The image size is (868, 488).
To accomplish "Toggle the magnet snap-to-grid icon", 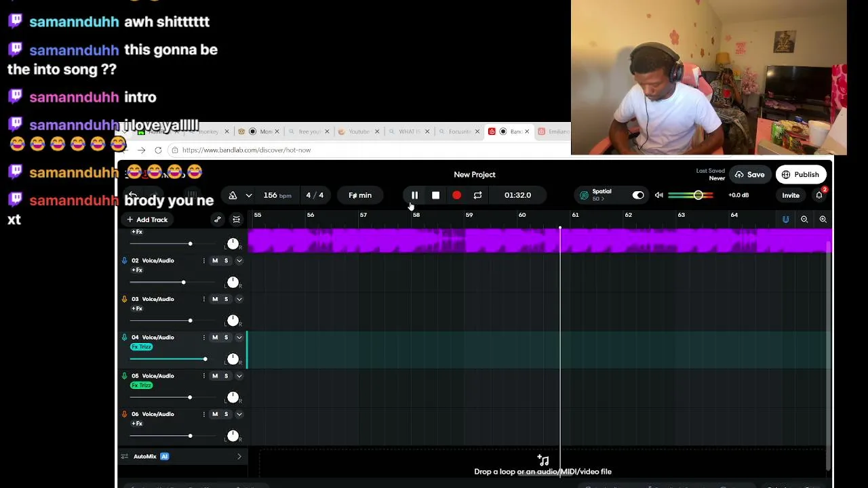I will 785,220.
